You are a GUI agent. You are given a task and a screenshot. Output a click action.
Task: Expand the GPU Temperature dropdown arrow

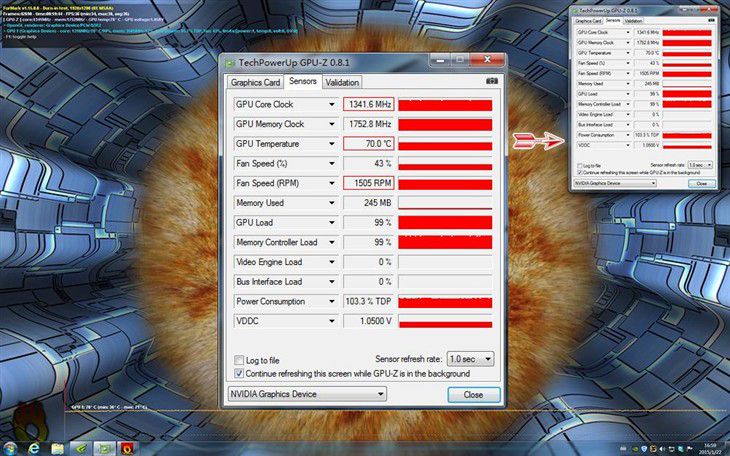[331, 144]
